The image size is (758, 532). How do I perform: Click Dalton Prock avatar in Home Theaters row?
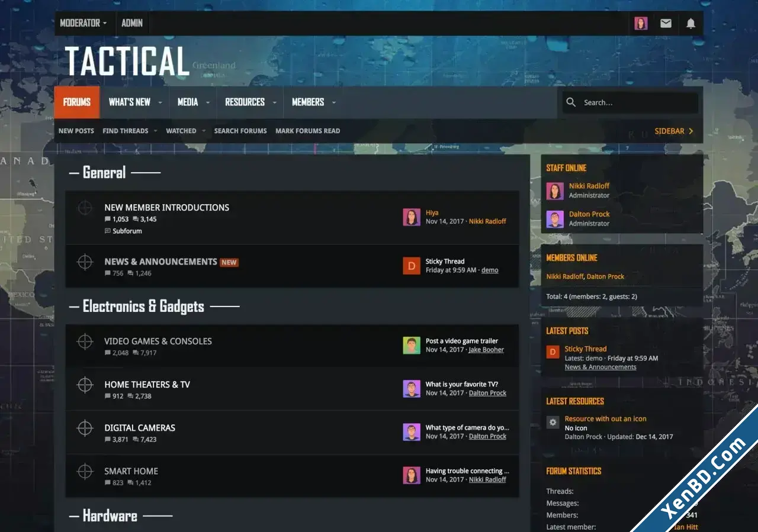point(412,389)
